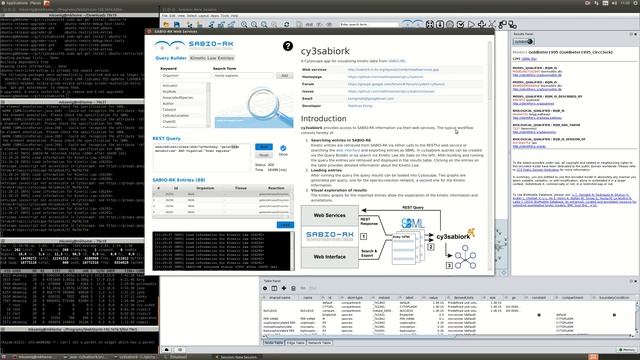
Task: Click the Organism column header in entries table
Action: [x=205, y=188]
